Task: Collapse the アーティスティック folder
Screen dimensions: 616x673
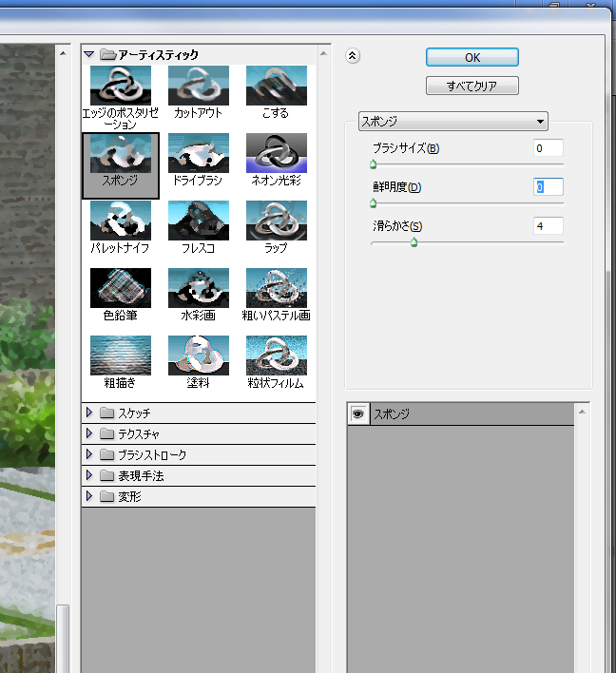Action: 89,54
